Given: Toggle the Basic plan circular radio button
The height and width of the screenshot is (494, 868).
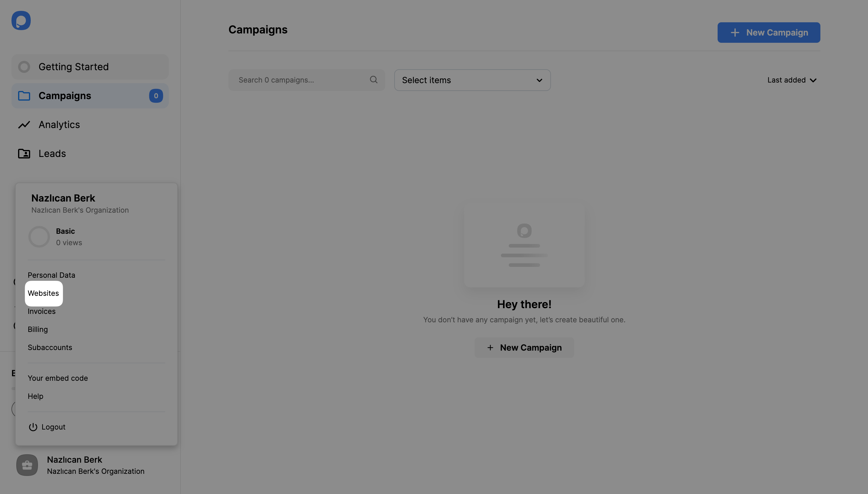Looking at the screenshot, I should pyautogui.click(x=39, y=236).
